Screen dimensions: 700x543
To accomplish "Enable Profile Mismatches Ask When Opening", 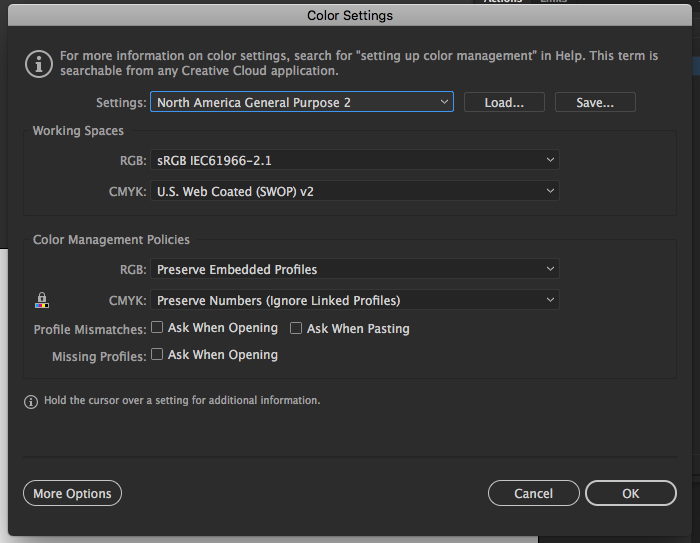I will (x=157, y=328).
